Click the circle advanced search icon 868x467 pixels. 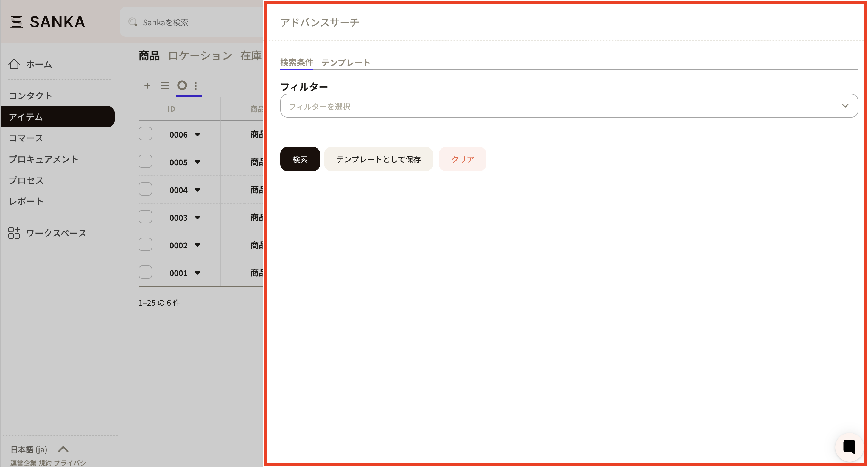182,85
